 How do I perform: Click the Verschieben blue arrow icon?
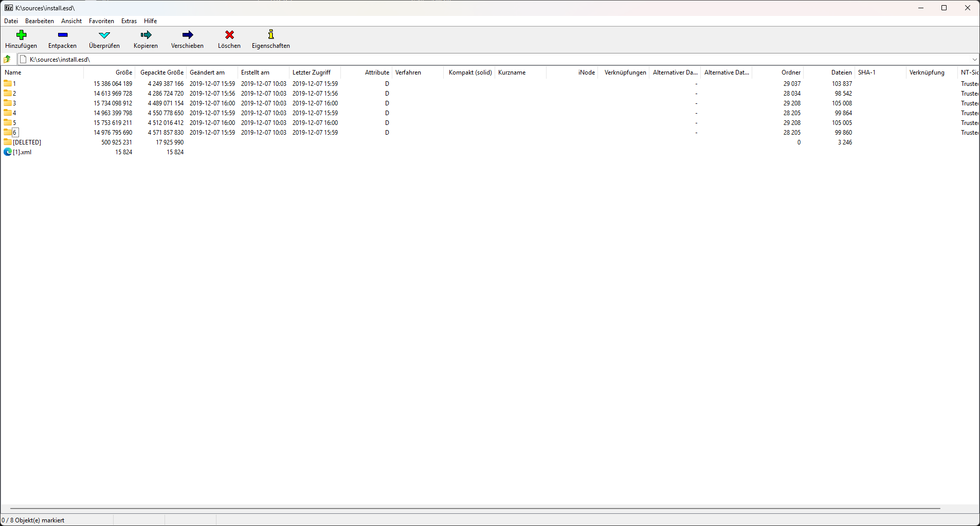coord(188,35)
